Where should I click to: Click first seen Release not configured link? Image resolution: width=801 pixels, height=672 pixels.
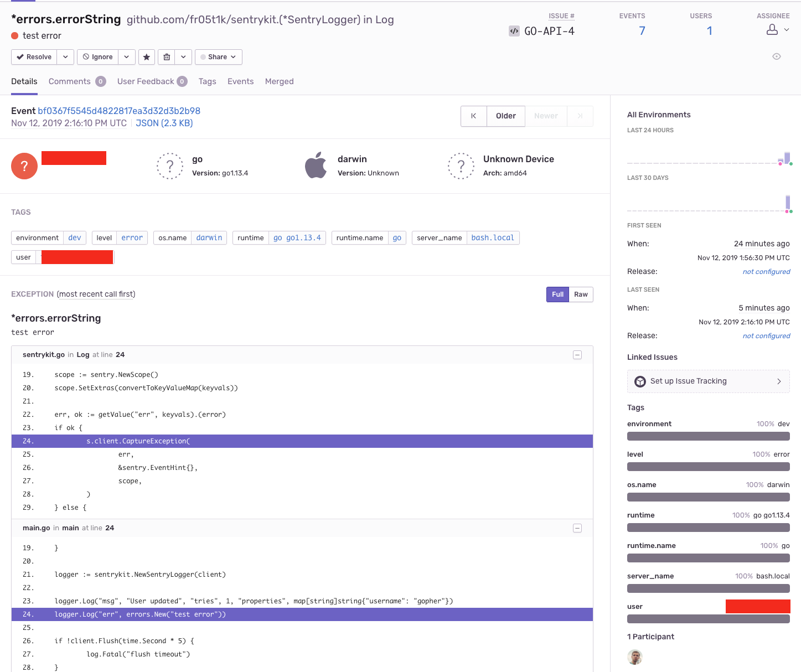[x=767, y=272]
